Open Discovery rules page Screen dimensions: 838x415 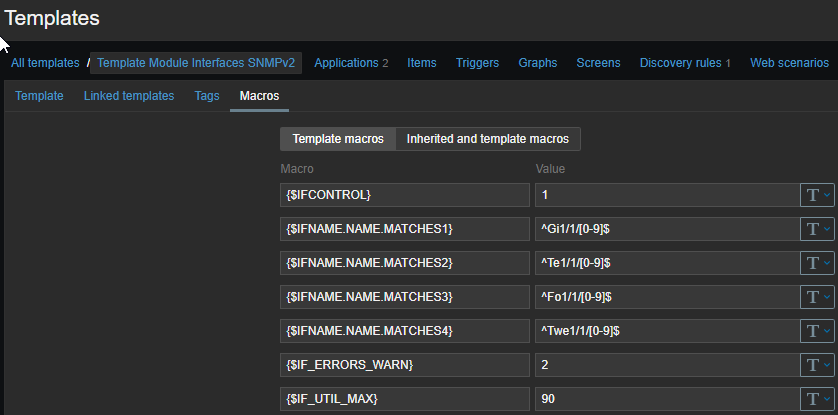pos(685,63)
